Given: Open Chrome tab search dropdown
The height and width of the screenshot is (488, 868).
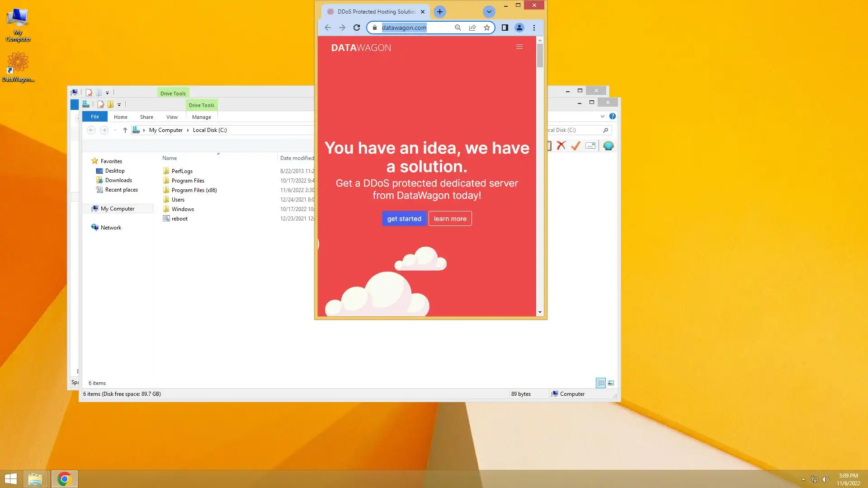Looking at the screenshot, I should click(489, 12).
